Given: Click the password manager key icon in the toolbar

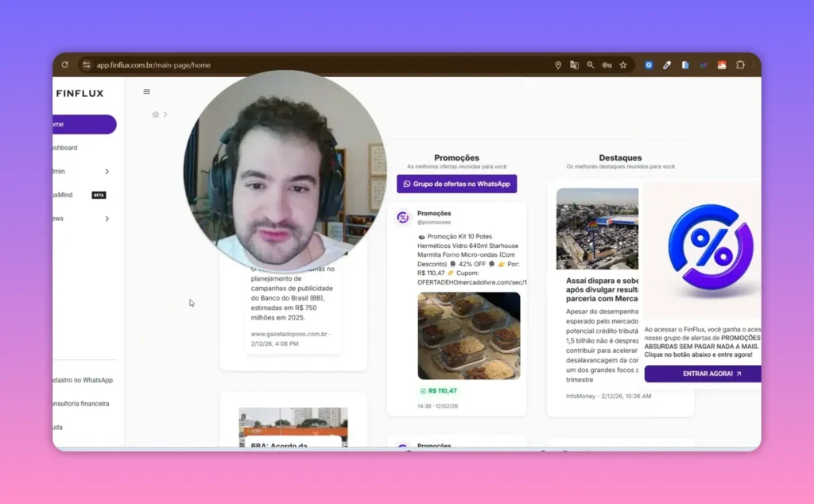Looking at the screenshot, I should 607,64.
